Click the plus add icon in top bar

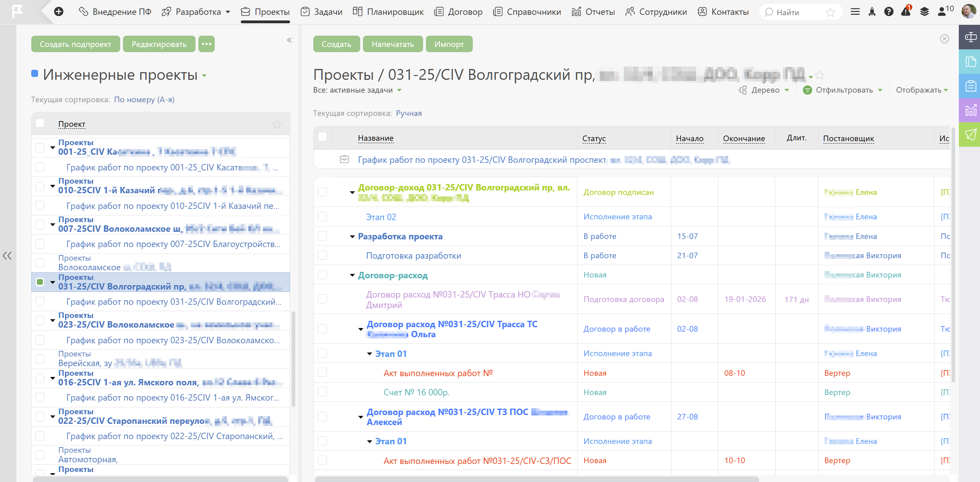tap(58, 12)
